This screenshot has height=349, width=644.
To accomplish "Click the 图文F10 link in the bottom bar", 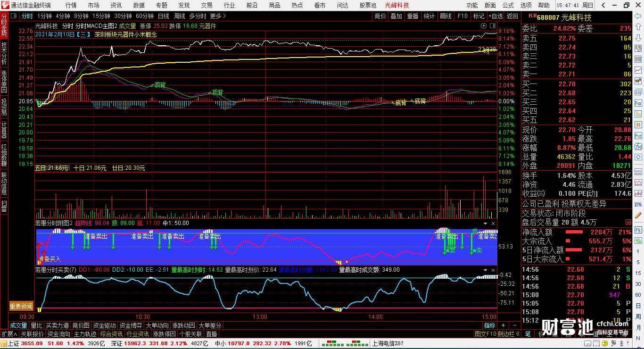I will (x=485, y=334).
